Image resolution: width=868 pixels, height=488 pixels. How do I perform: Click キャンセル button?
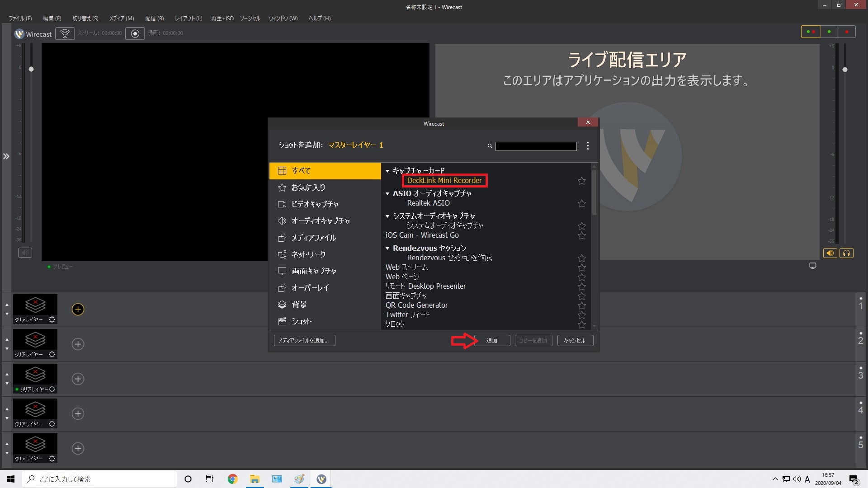coord(575,341)
